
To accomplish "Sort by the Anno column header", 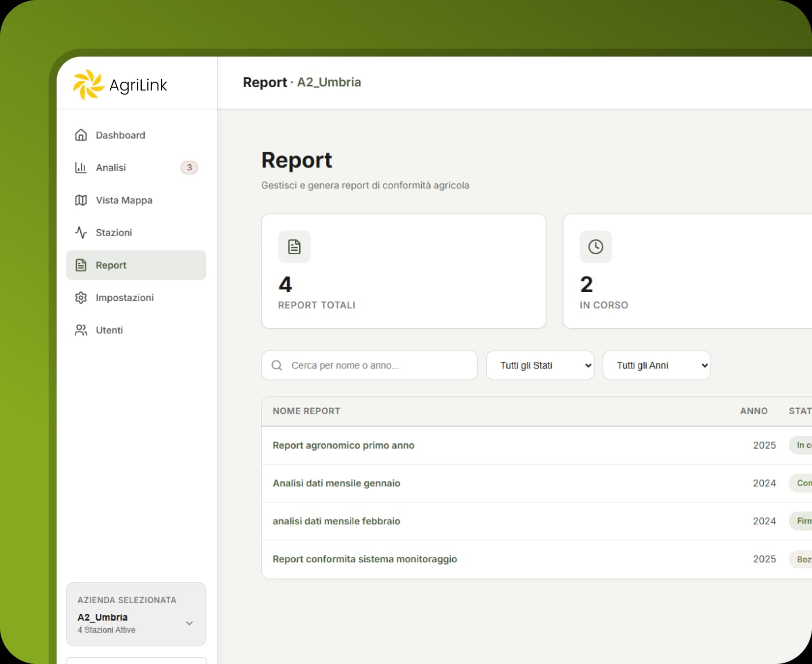I will (x=753, y=411).
